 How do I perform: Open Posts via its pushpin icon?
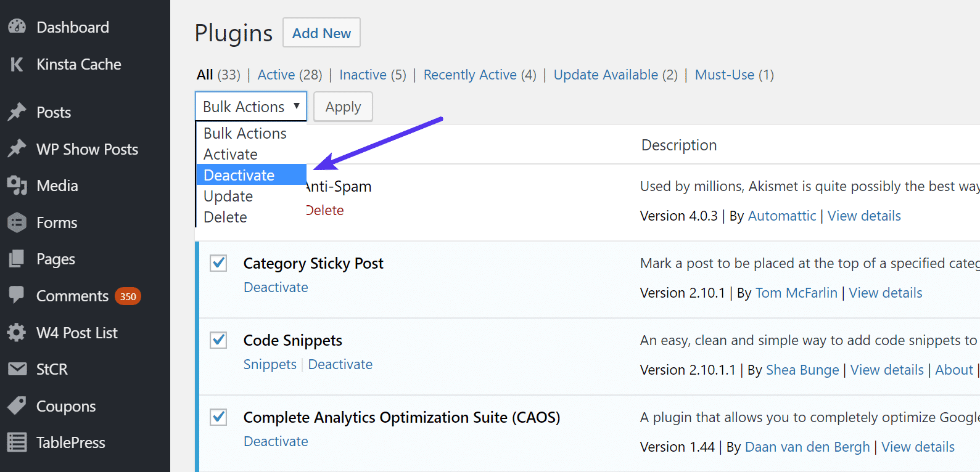tap(17, 112)
